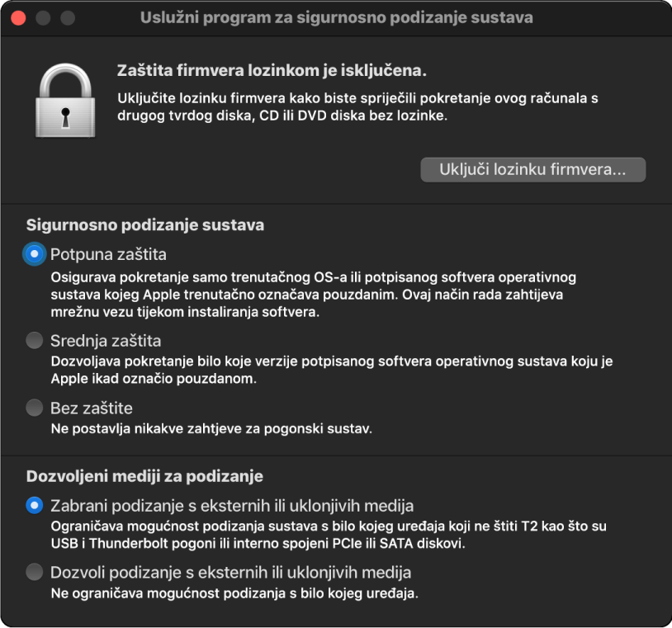Choose 'Bez zaštite' option
The height and width of the screenshot is (628, 672).
(34, 408)
